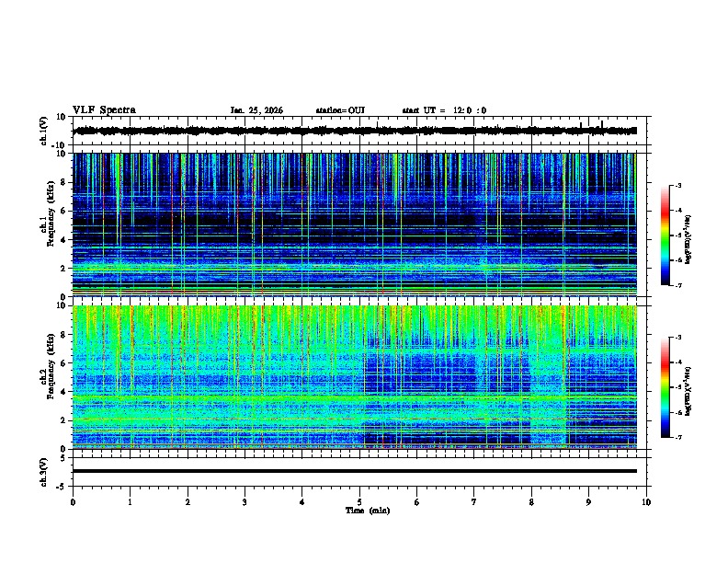Click the ch.2 colorbar PSD legend label
The image size is (728, 563).
point(688,391)
